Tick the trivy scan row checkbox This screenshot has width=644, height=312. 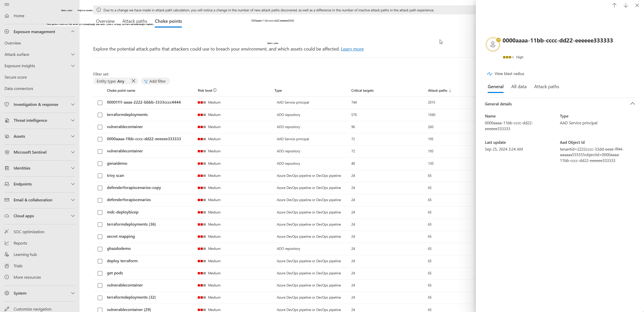click(100, 176)
